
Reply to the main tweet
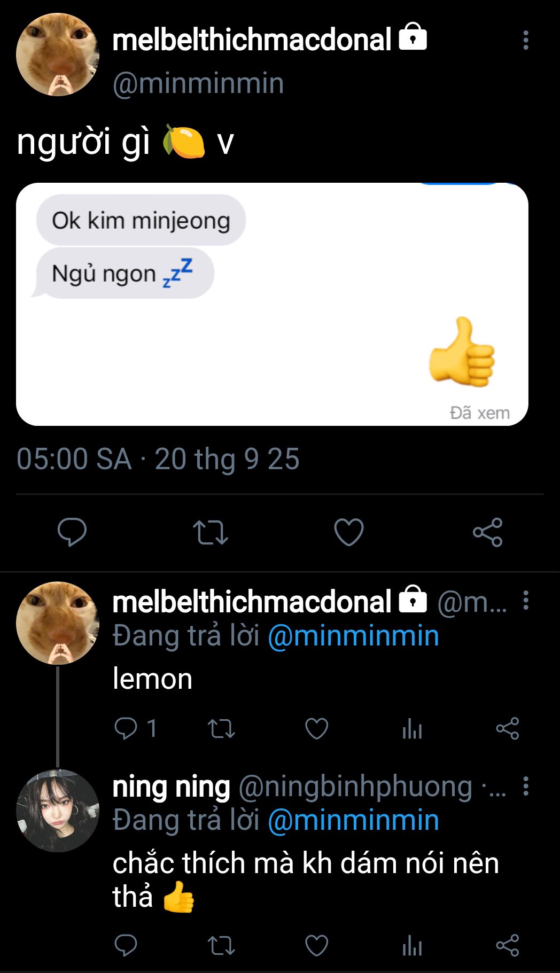point(72,532)
